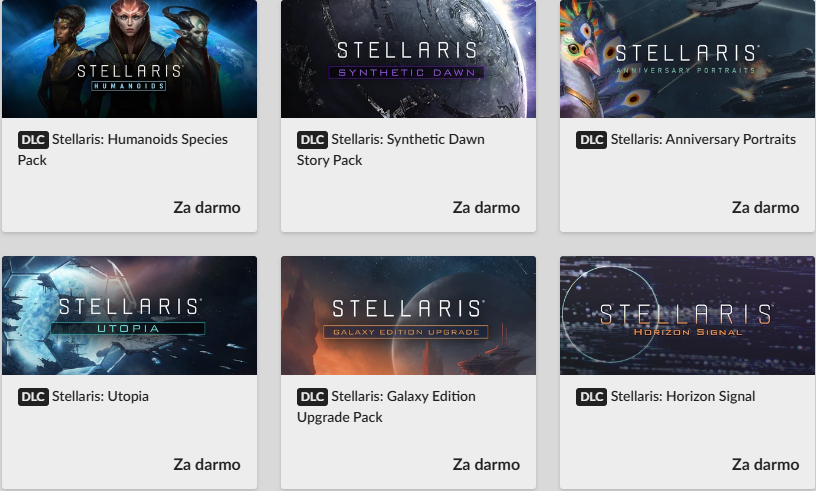Click the Za darmo price on Humanoids Species Pack
This screenshot has height=491, width=816.
207,207
